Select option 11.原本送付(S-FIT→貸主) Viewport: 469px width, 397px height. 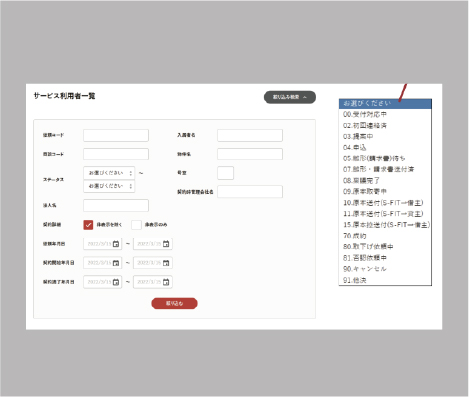coord(385,214)
